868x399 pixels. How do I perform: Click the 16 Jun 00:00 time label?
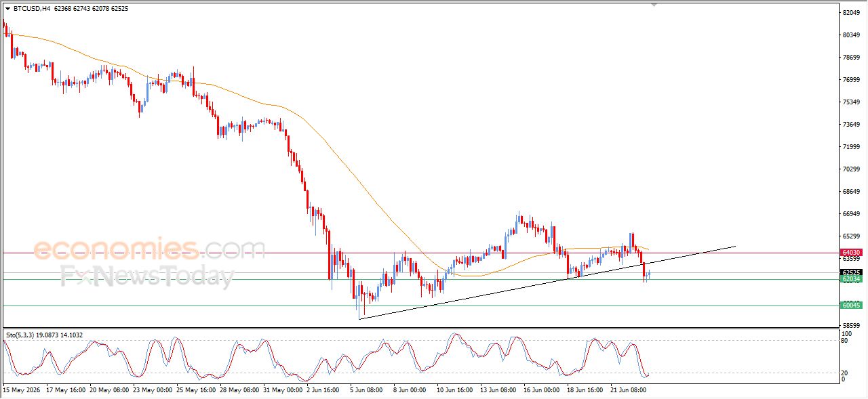543,390
